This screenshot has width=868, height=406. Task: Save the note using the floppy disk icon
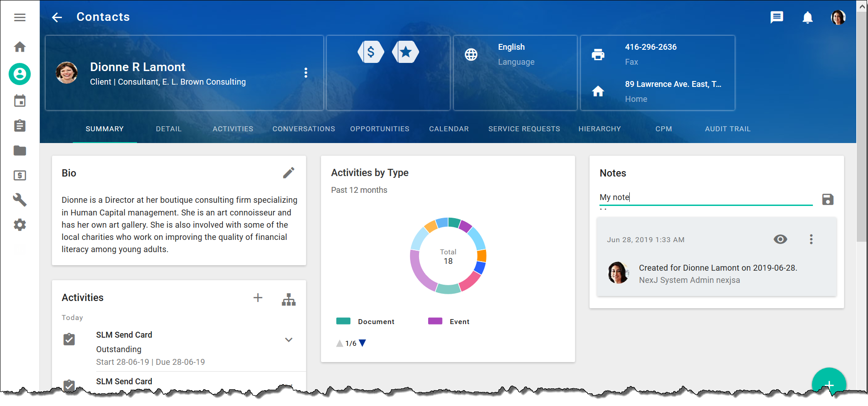pyautogui.click(x=827, y=199)
